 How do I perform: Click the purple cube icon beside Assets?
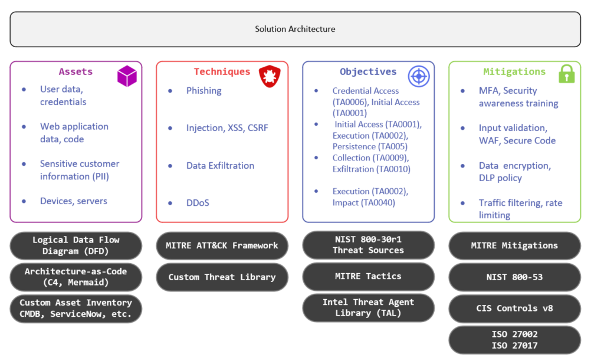click(127, 74)
